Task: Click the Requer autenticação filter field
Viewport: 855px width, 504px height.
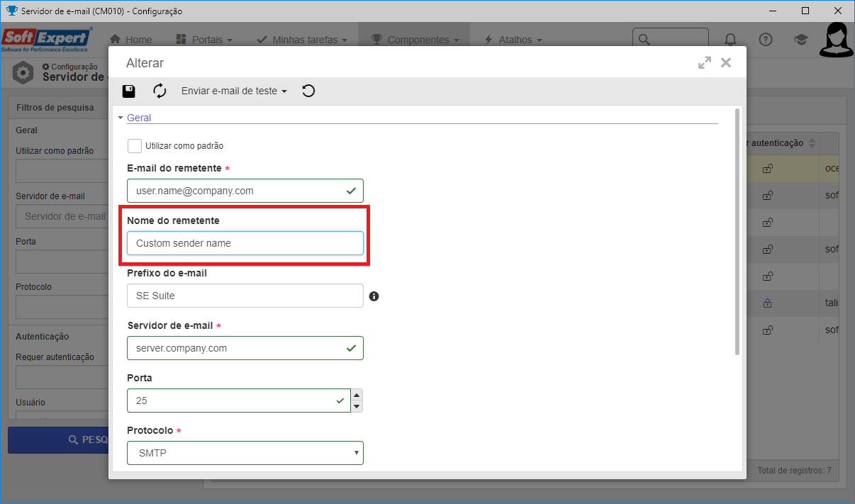Action: 62,377
